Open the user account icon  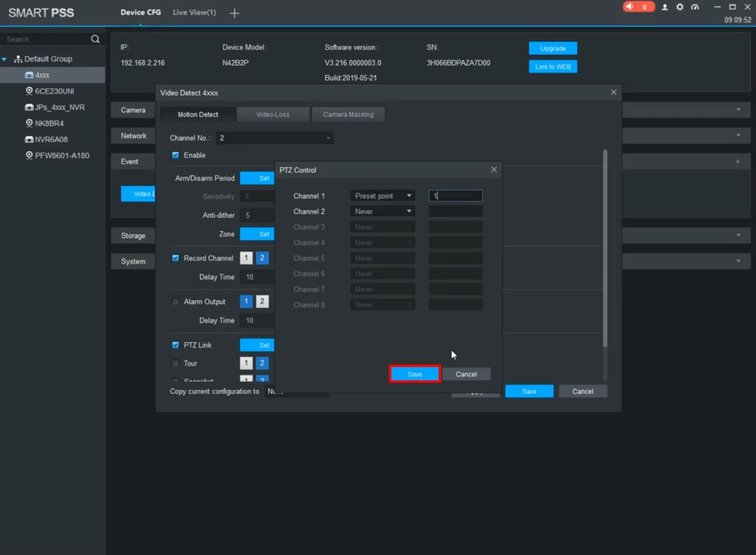point(665,7)
